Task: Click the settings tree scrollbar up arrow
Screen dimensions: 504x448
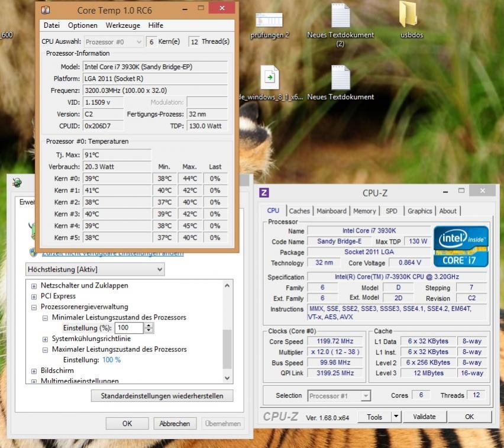Action: tap(227, 285)
